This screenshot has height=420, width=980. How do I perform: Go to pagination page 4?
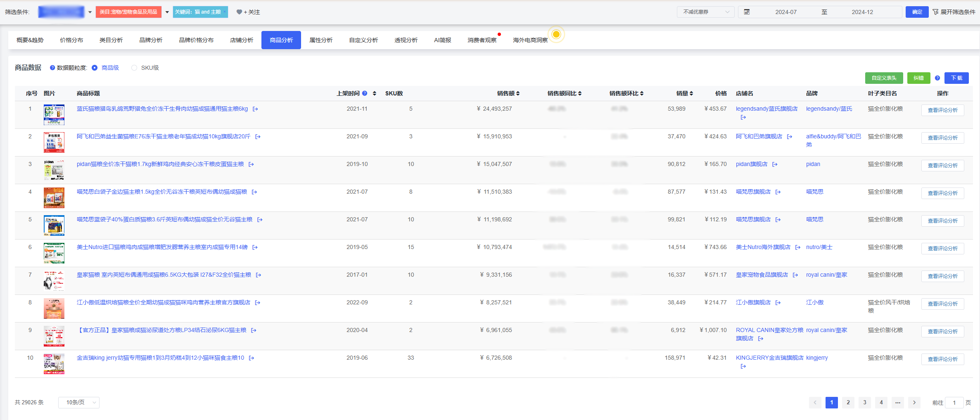coord(881,402)
